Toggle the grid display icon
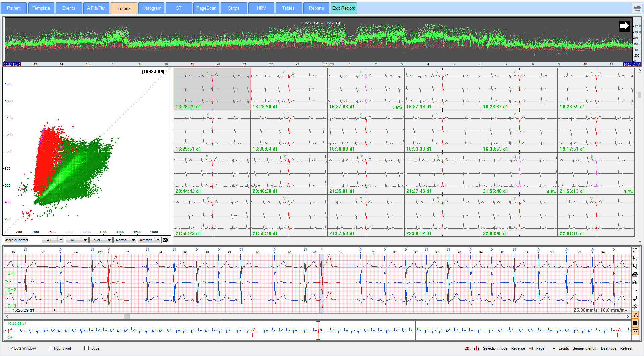 pos(635,323)
